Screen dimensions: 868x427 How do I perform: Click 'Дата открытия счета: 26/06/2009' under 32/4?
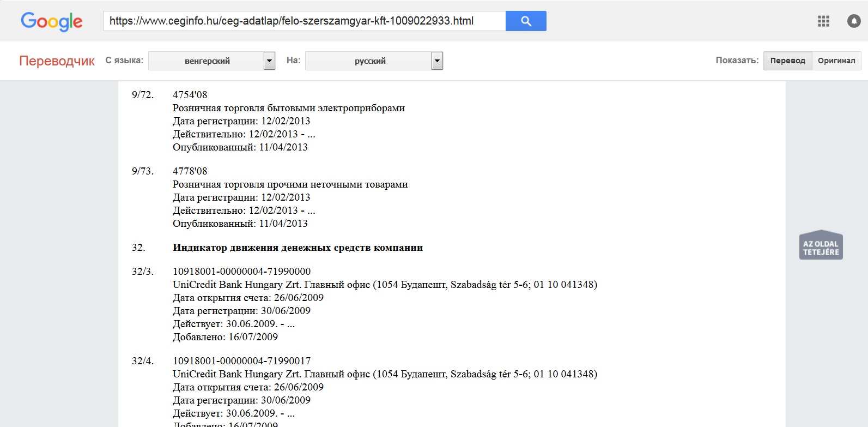tap(248, 387)
